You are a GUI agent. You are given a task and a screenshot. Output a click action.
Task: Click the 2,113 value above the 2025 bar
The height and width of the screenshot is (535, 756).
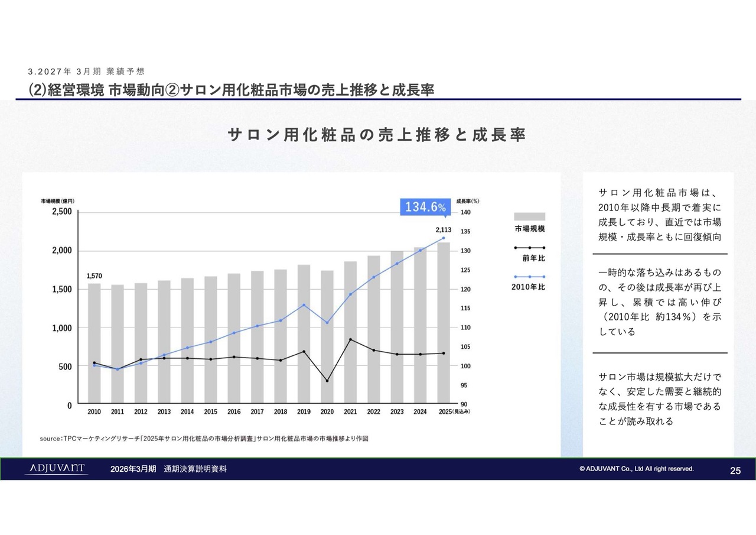click(444, 229)
